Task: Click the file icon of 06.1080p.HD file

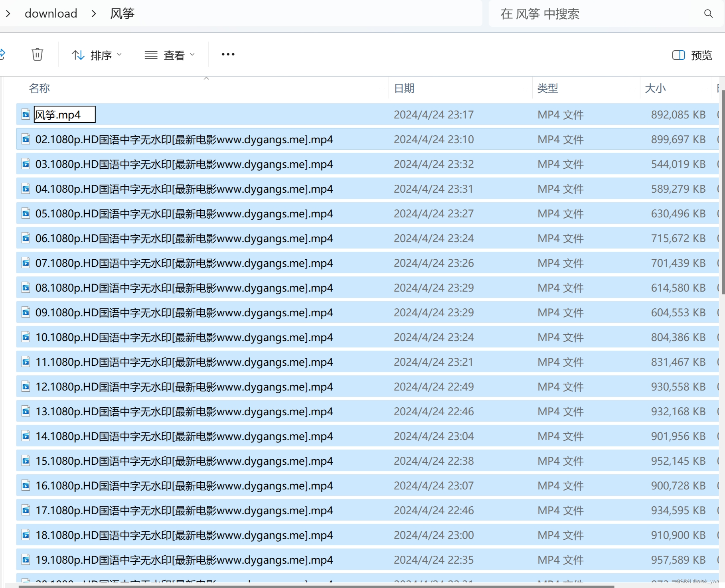Action: 26,238
